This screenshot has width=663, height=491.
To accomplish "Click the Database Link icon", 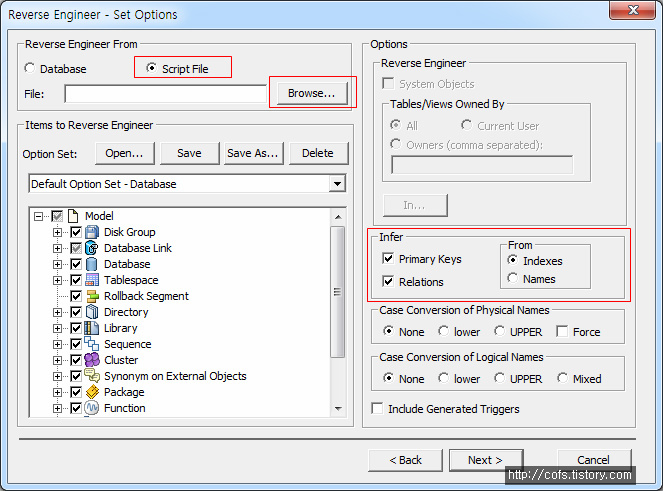I will (x=92, y=248).
